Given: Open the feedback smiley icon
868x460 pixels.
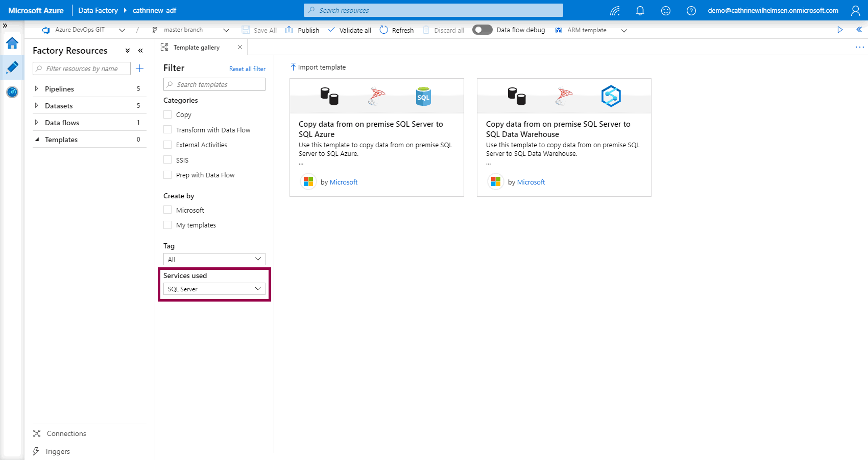Looking at the screenshot, I should (665, 11).
